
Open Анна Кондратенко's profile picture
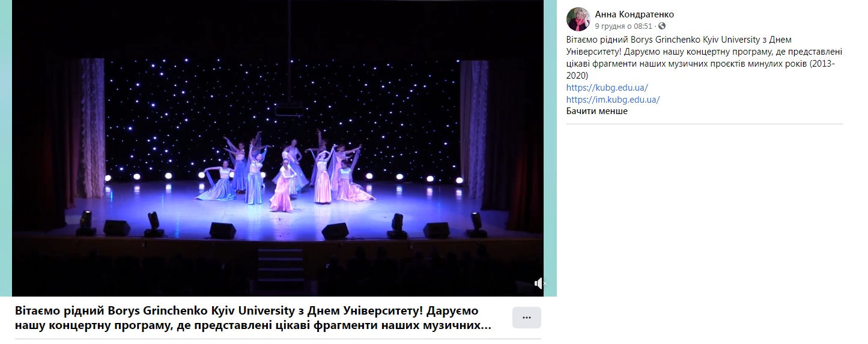(x=578, y=19)
